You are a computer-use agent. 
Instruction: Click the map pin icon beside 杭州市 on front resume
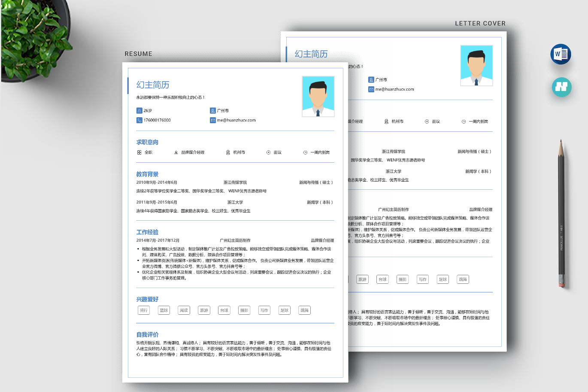pyautogui.click(x=228, y=152)
